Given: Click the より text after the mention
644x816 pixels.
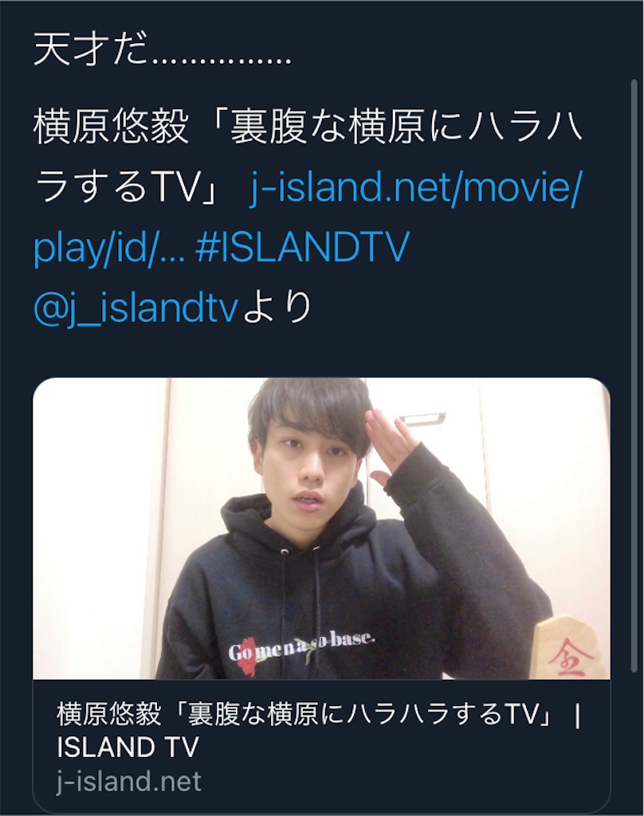Looking at the screenshot, I should [x=277, y=307].
